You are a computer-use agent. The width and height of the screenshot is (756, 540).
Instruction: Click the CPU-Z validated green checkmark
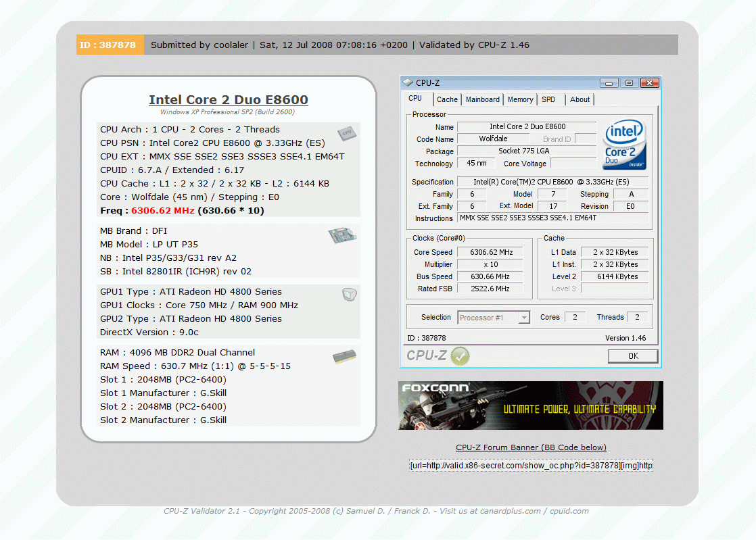(x=460, y=355)
